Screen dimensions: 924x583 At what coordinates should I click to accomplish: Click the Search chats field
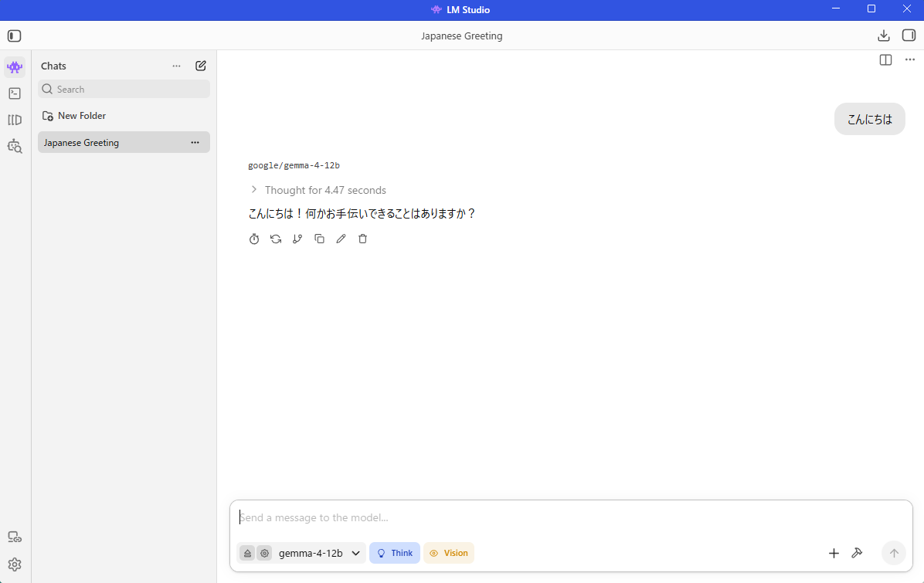124,90
